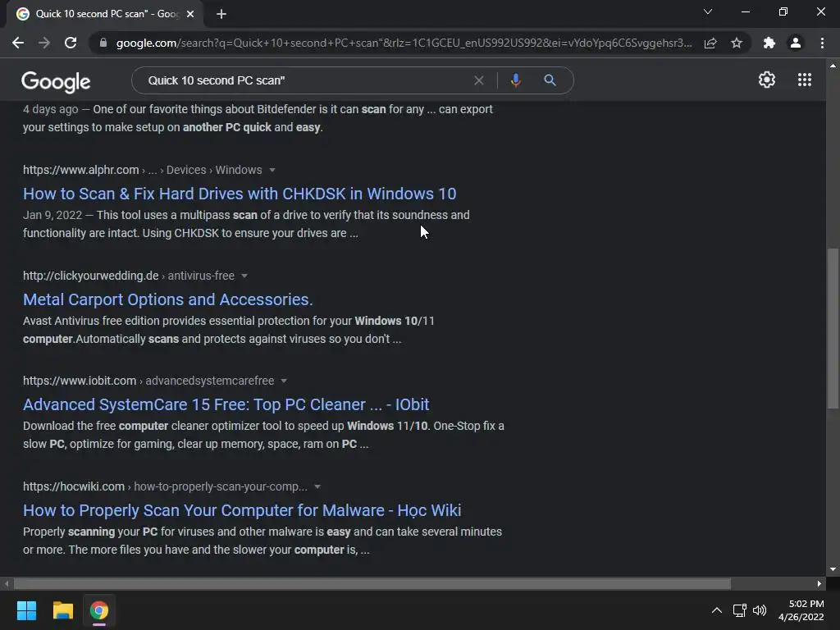Viewport: 840px width, 630px height.
Task: Click the address bar URL
Action: click(404, 43)
